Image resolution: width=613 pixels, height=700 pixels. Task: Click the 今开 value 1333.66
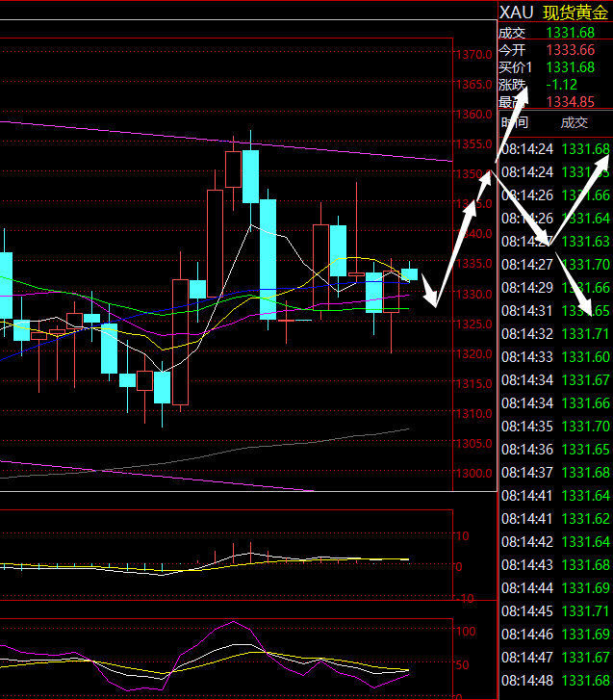coord(571,49)
